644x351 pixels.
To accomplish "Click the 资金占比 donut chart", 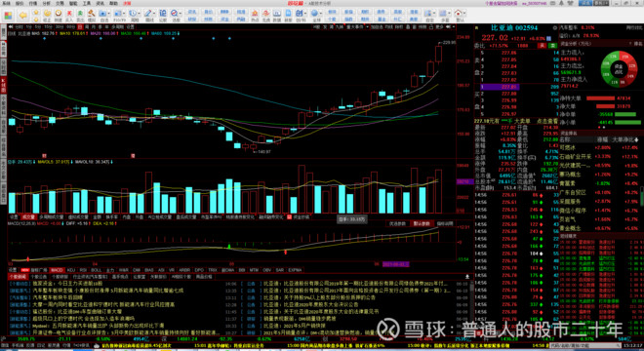I will click(x=619, y=68).
